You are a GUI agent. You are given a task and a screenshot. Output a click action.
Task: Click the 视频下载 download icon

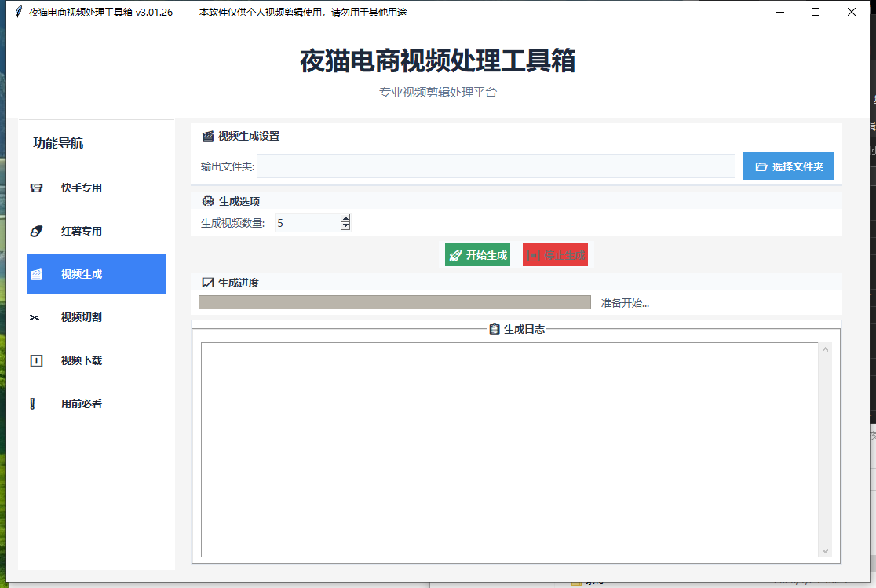35,360
